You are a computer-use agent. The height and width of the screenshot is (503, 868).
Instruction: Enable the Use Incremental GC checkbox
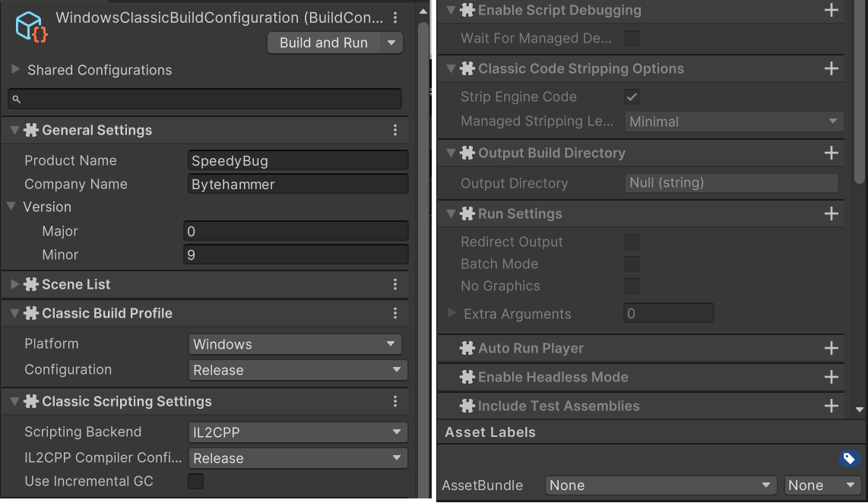pyautogui.click(x=195, y=481)
